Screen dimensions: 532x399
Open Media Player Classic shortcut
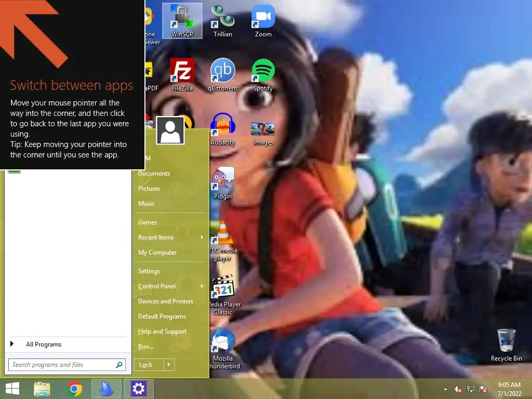pyautogui.click(x=222, y=295)
